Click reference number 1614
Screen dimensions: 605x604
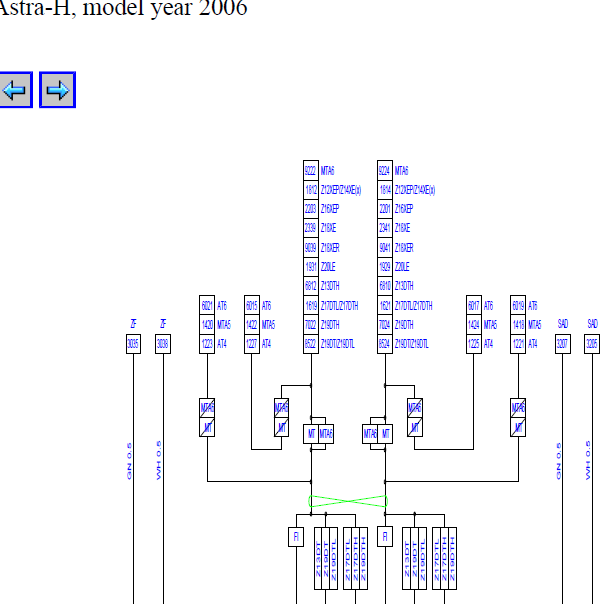click(x=385, y=189)
